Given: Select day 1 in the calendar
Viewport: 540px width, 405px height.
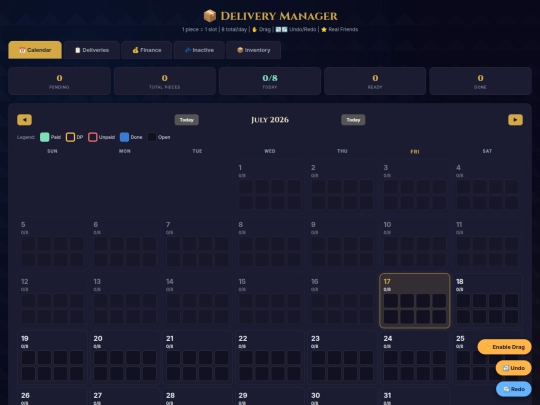Looking at the screenshot, I should (270, 187).
